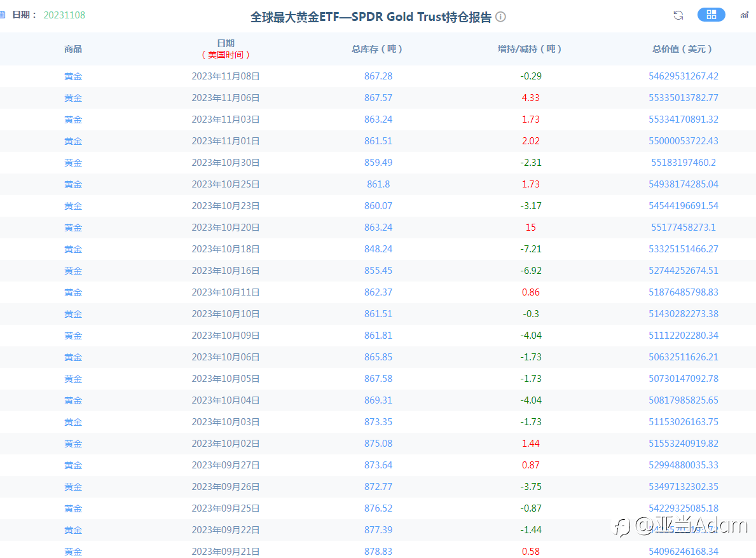
Task: Select total value 50632511626.21
Action: click(x=683, y=357)
